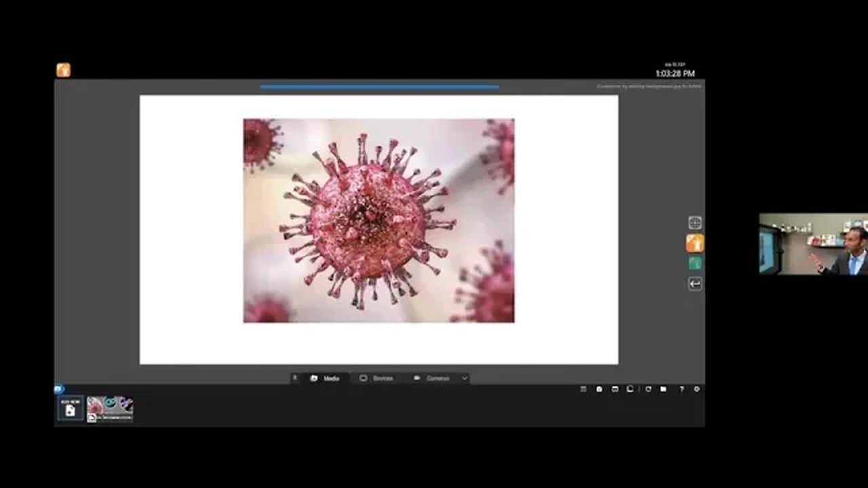
Task: Click the window layout icon in bottom toolbar
Action: pos(615,389)
